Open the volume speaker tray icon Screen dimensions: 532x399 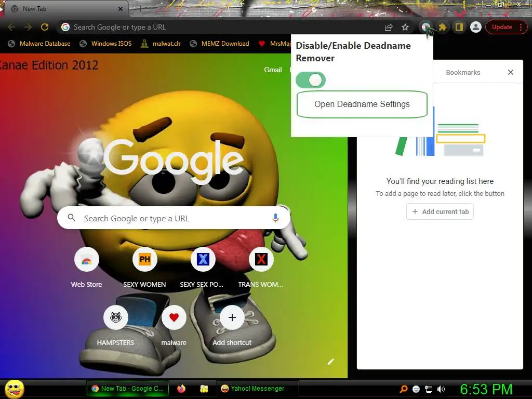[x=441, y=389]
